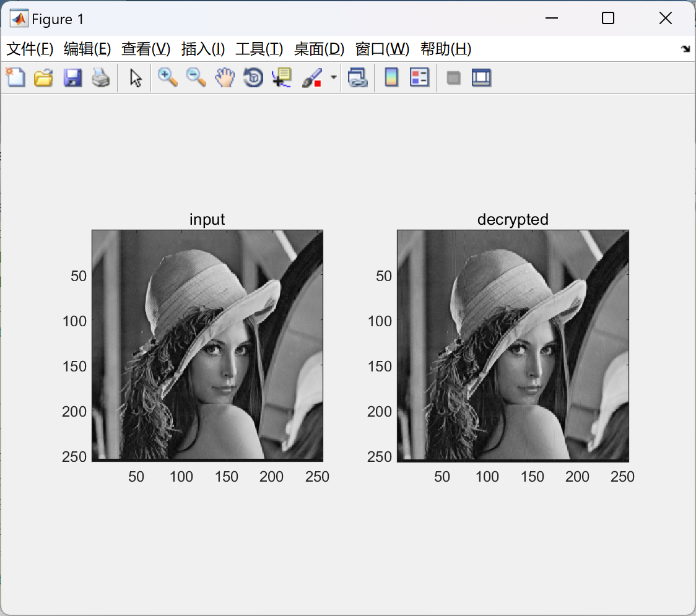The height and width of the screenshot is (616, 696).
Task: Print the figure with printer icon
Action: [x=101, y=77]
